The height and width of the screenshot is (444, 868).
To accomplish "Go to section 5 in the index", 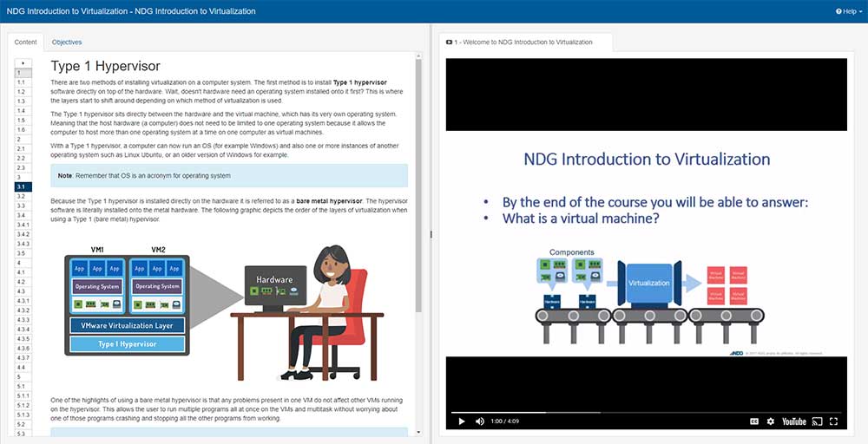I will click(23, 377).
